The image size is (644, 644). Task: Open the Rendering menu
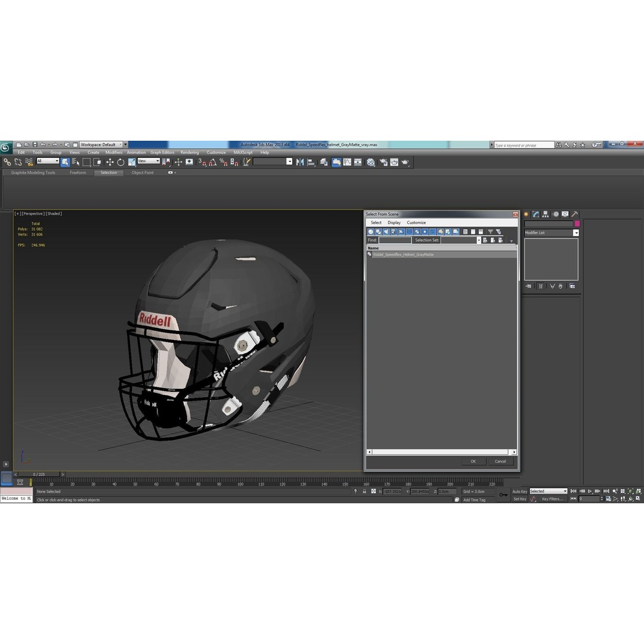click(190, 153)
